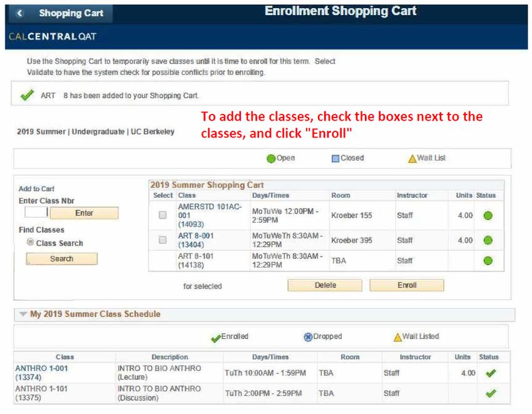Click the Find Classes label
Screen dimensions: 532x414
click(41, 230)
